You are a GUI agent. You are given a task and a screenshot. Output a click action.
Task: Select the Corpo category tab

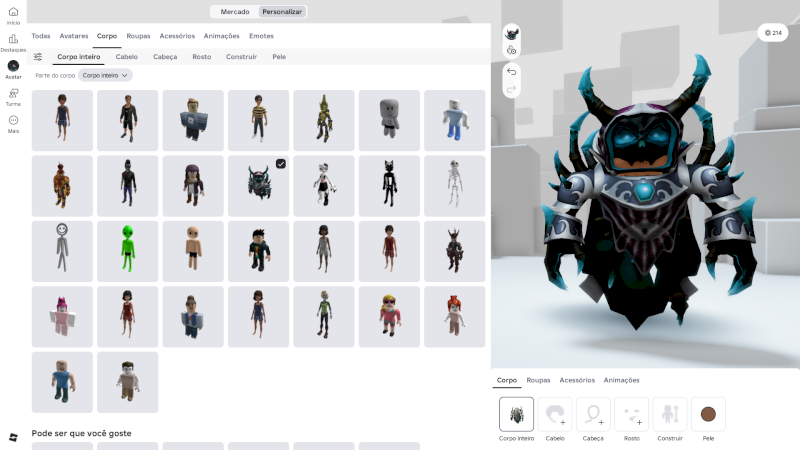(107, 36)
